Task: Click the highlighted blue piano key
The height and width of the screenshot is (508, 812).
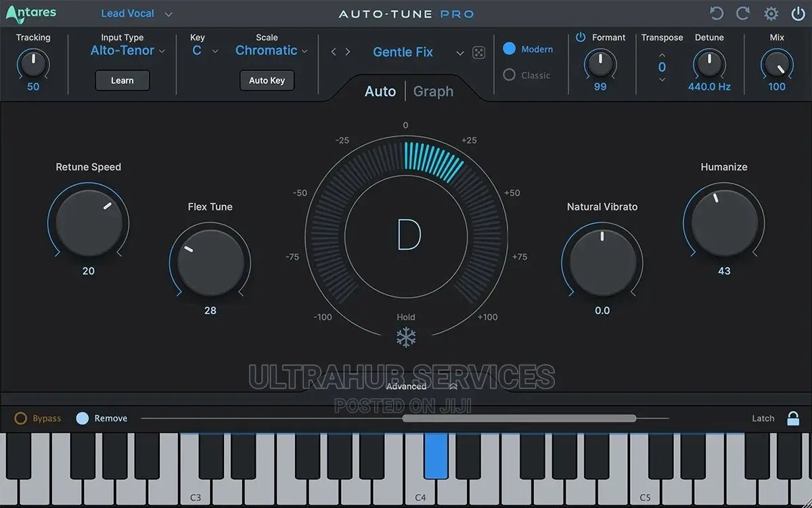Action: tap(436, 457)
